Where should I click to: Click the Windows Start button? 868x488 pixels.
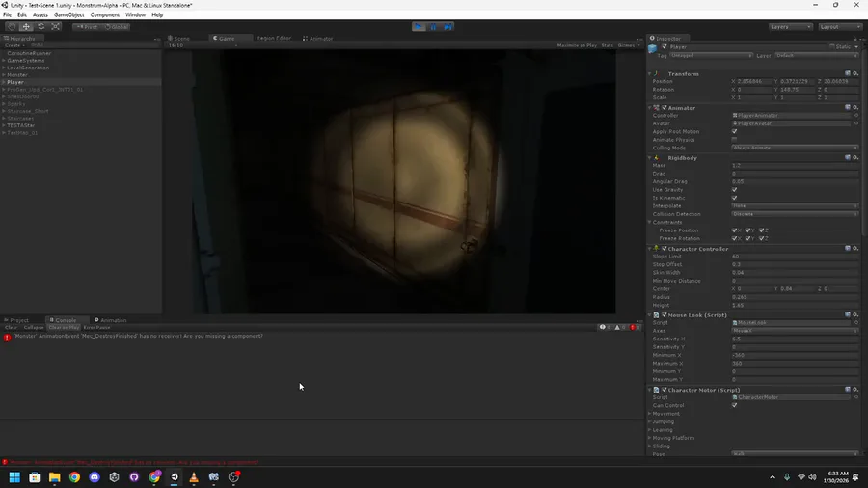point(14,477)
